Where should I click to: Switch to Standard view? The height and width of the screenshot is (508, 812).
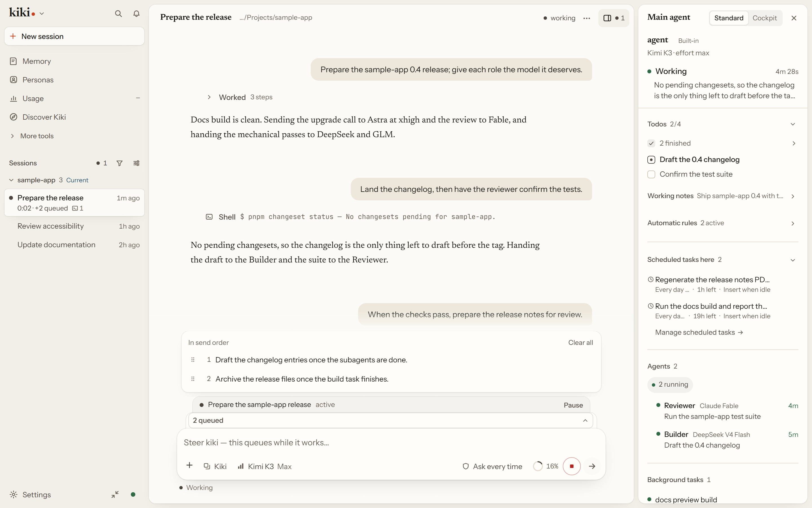[729, 18]
